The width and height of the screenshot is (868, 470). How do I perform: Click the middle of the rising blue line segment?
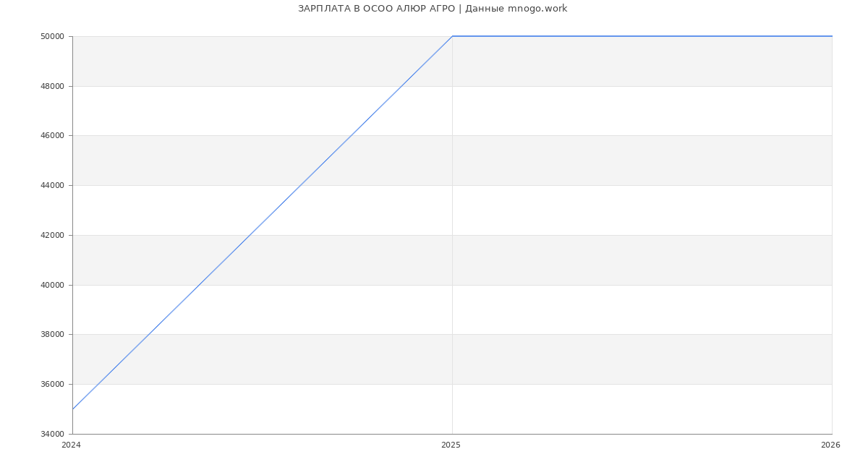coord(263,223)
